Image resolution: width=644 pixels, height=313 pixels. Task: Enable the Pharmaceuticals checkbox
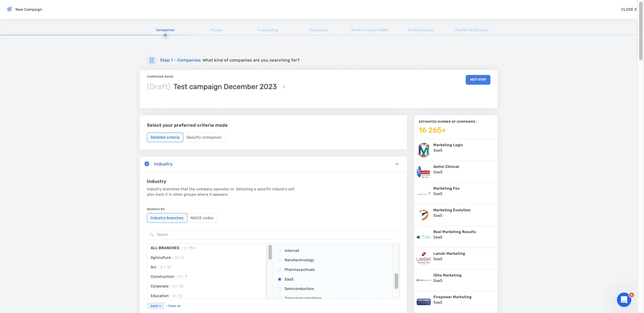click(x=279, y=270)
